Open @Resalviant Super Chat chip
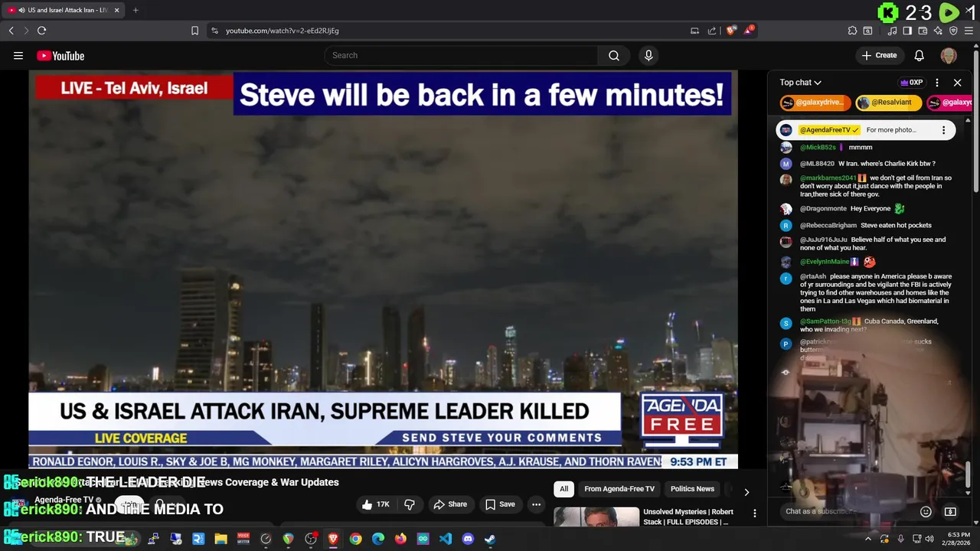 (x=887, y=103)
